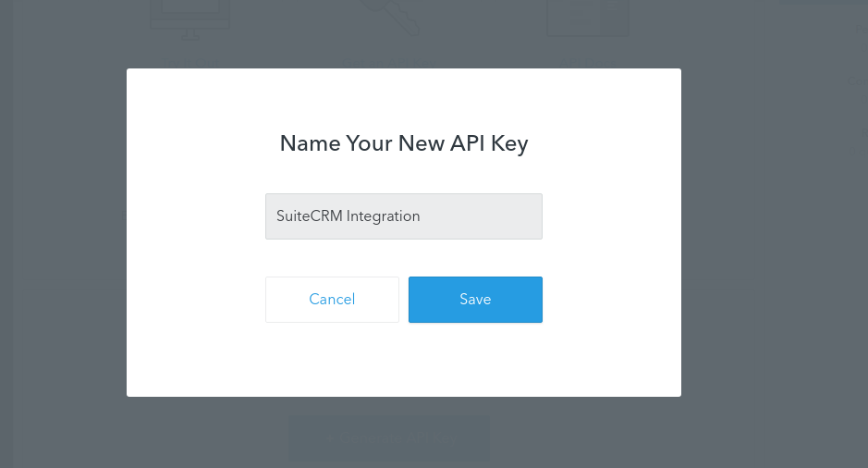Click the dimmed label under the key icon
The image size is (868, 468).
coord(390,61)
